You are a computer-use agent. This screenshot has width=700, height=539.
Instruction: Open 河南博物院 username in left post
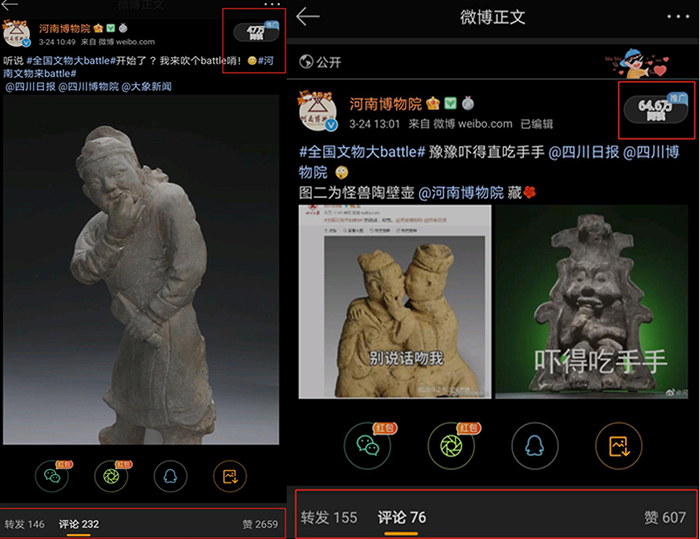tap(64, 29)
